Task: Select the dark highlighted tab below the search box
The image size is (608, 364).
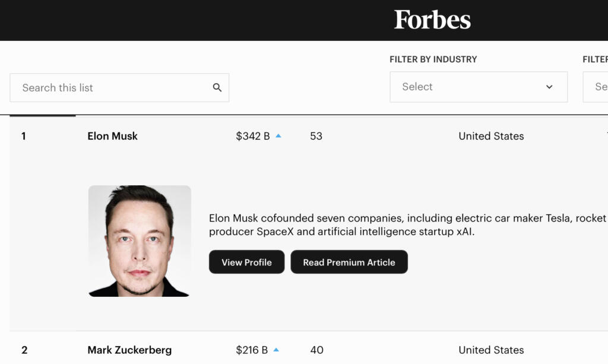Action: pos(42,113)
